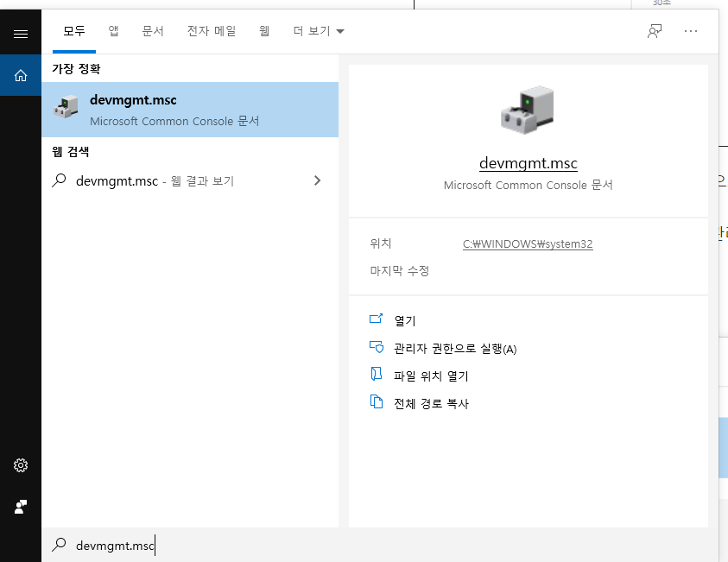
Task: Select devmgmt.msc 웹 결과 보기 item
Action: tap(190, 180)
